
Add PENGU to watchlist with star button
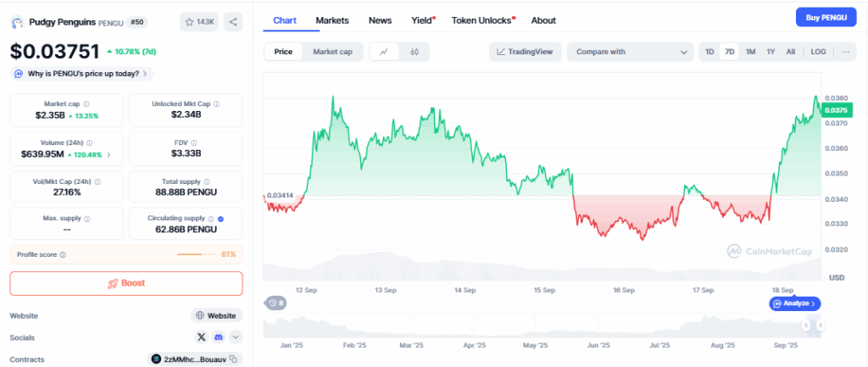tap(198, 22)
